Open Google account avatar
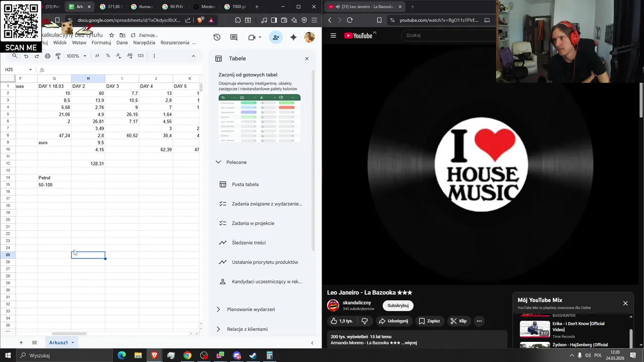Image resolution: width=644 pixels, height=362 pixels. pos(309,37)
